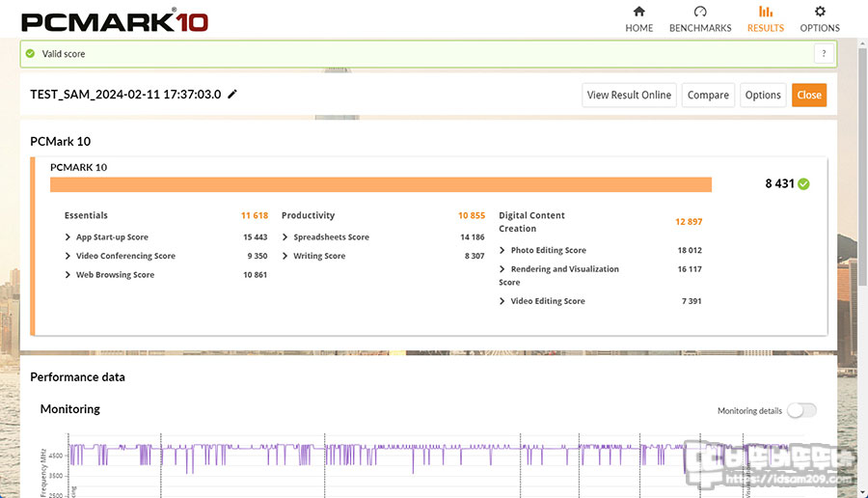The height and width of the screenshot is (498, 868).
Task: Click the orange Close button
Action: tap(809, 95)
